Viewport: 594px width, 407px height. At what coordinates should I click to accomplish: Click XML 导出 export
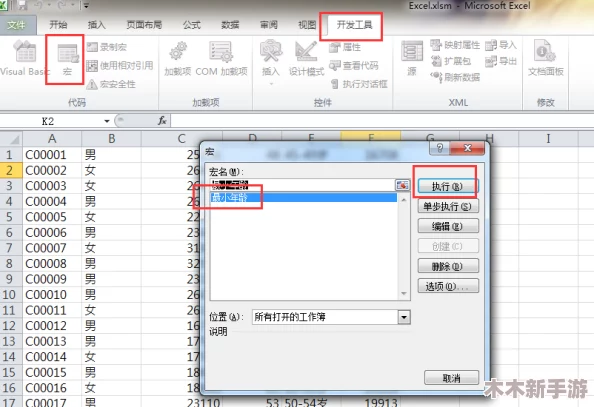click(501, 61)
